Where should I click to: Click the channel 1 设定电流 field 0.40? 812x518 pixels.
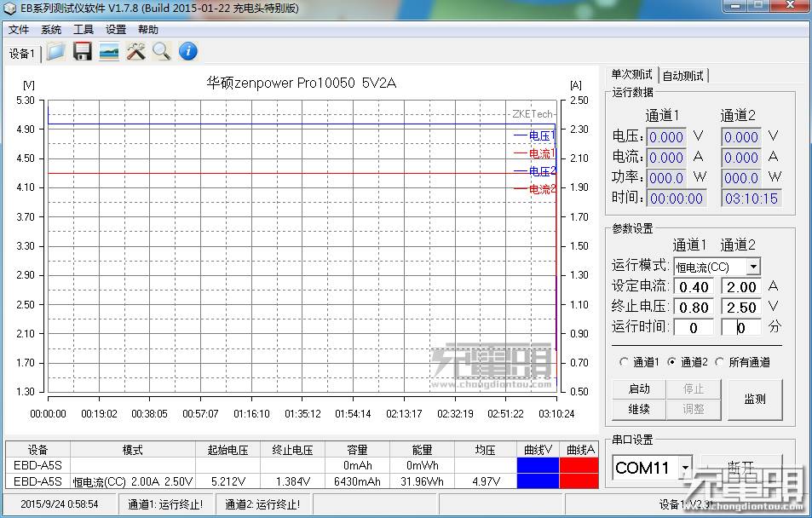(x=694, y=287)
